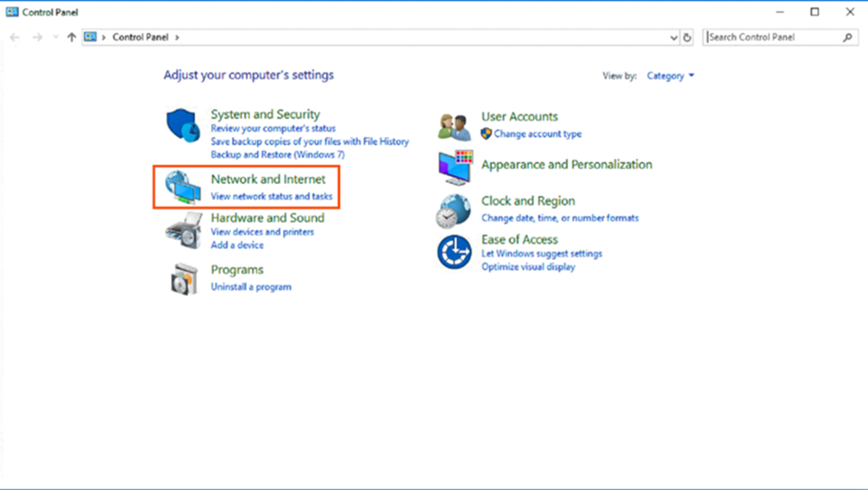Click the System and Security shield icon

(183, 126)
